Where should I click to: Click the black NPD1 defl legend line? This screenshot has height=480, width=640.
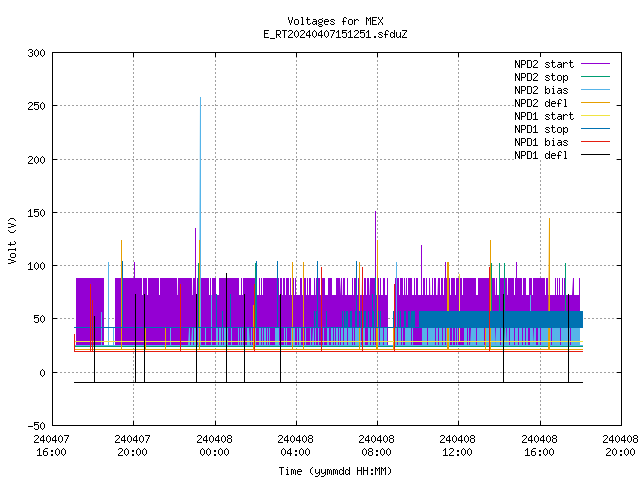coord(596,155)
